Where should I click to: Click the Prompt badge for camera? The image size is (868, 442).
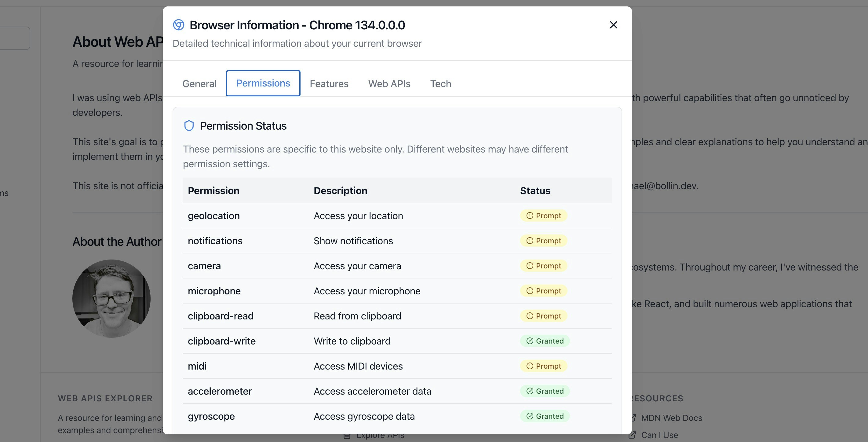pyautogui.click(x=544, y=266)
